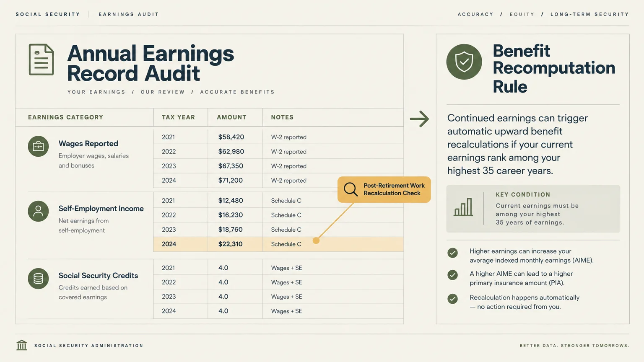Click 'Better Data. Stronger Tomorrows.' footer tagline
Viewport: 644px width, 362px height.
point(574,346)
